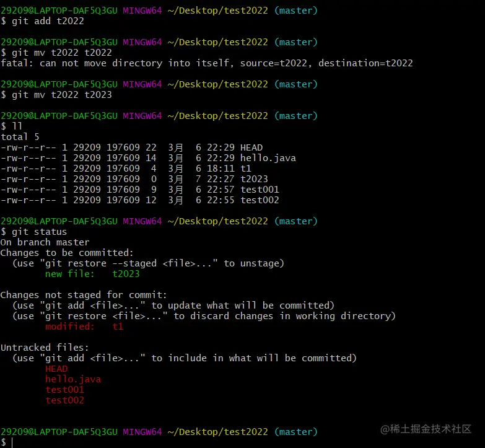Viewport: 485px width, 448px height.
Task: Click the command 'git mv t2022 t2022'
Action: click(62, 53)
